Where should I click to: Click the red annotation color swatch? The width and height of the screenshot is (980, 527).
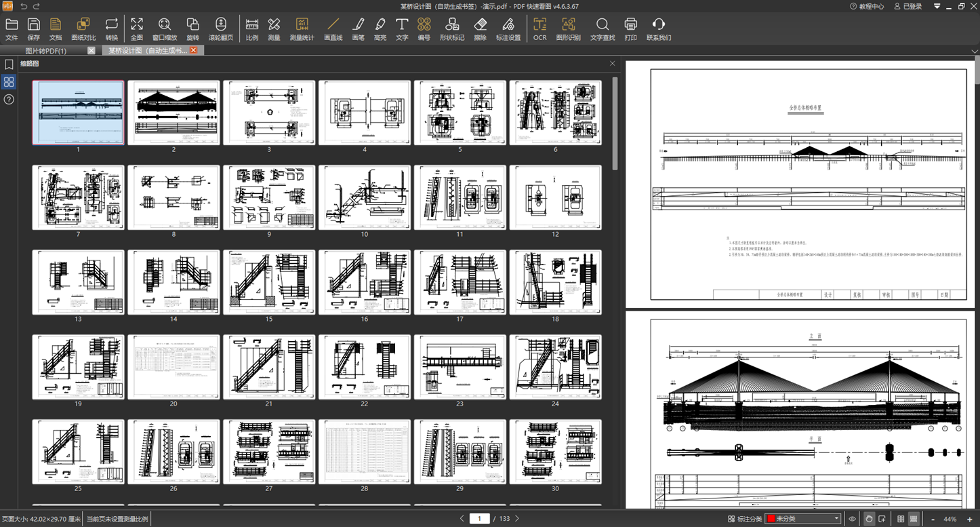click(x=771, y=519)
